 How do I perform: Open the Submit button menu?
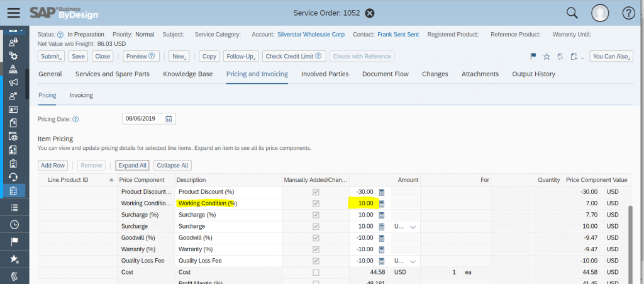[x=52, y=56]
